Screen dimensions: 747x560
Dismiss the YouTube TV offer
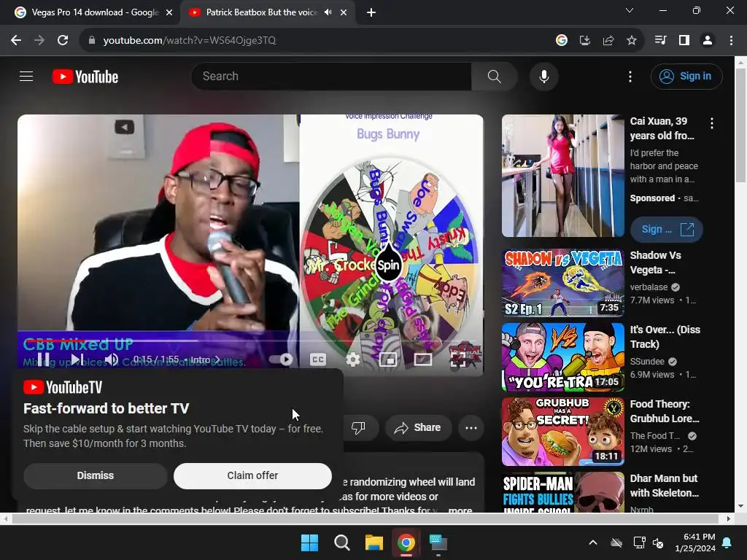point(96,475)
